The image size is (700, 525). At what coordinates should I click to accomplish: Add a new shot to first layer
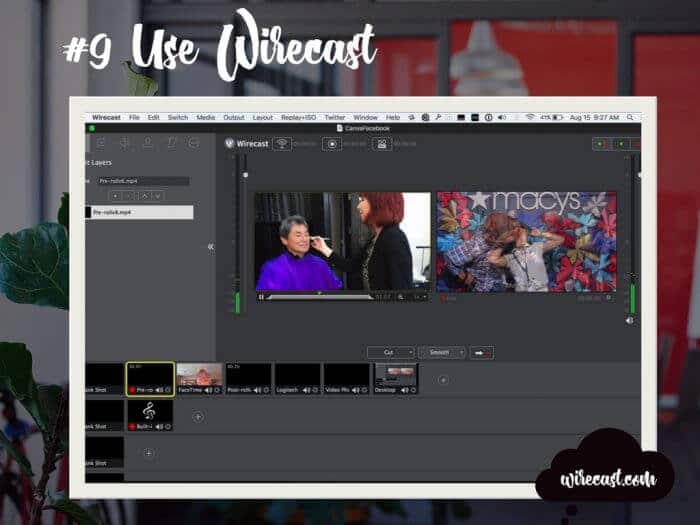click(x=444, y=380)
